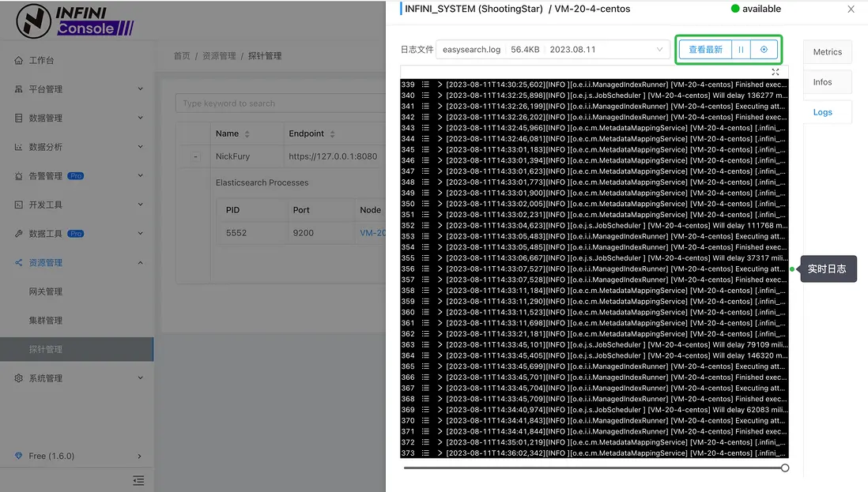The width and height of the screenshot is (868, 492).
Task: Click the 首页 breadcrumb link
Action: [x=182, y=56]
